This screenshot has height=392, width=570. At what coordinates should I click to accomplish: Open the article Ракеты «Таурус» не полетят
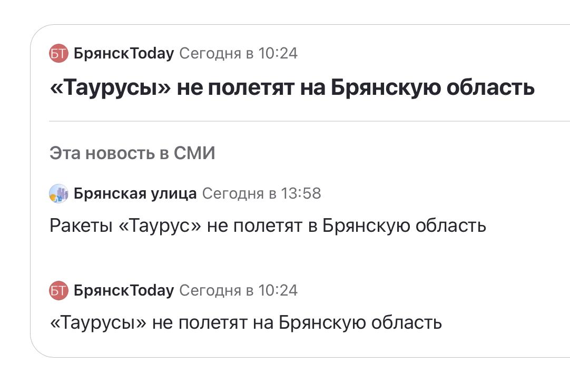[268, 226]
